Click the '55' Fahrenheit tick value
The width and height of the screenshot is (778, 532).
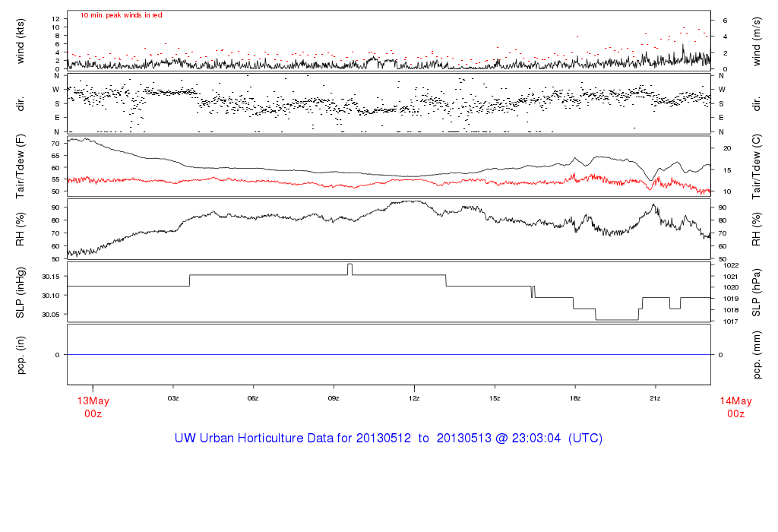[55, 179]
